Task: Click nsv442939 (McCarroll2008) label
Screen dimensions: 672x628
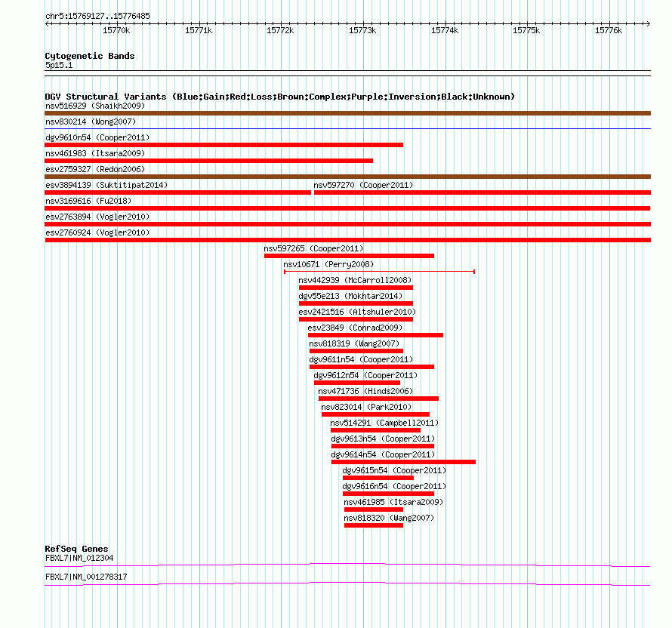Action: click(356, 280)
